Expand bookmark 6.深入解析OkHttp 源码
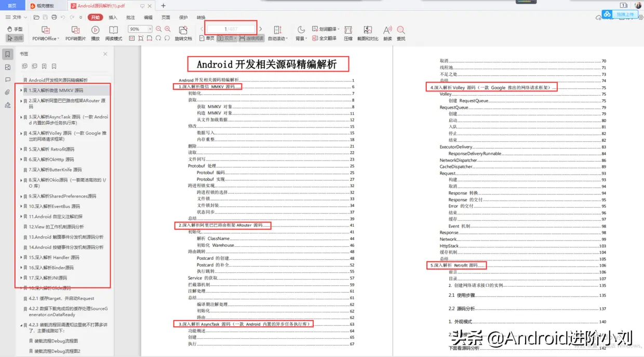Screen dimensions: 644x357 tap(21, 160)
